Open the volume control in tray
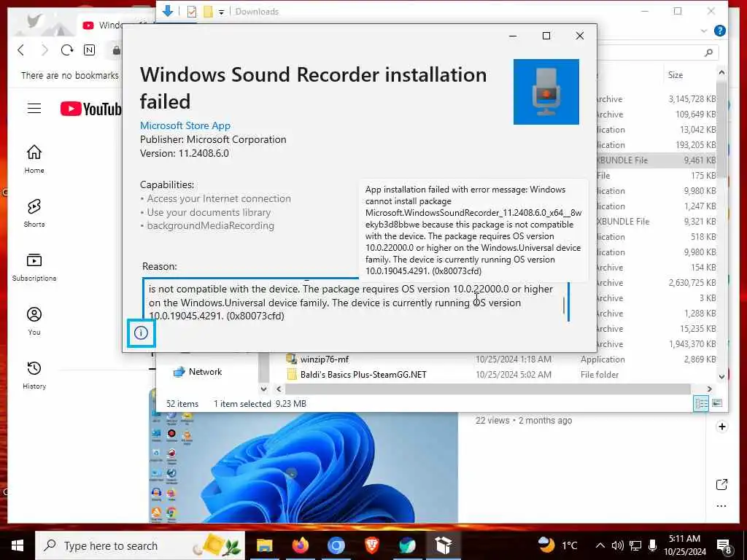747x560 pixels. point(617,546)
